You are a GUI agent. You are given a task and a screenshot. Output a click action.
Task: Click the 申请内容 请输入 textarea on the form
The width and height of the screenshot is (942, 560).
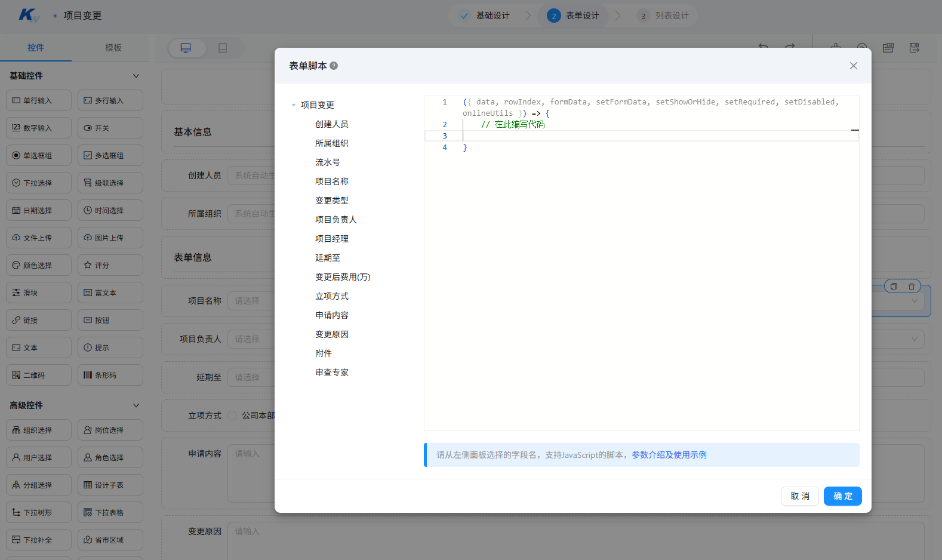pos(251,475)
